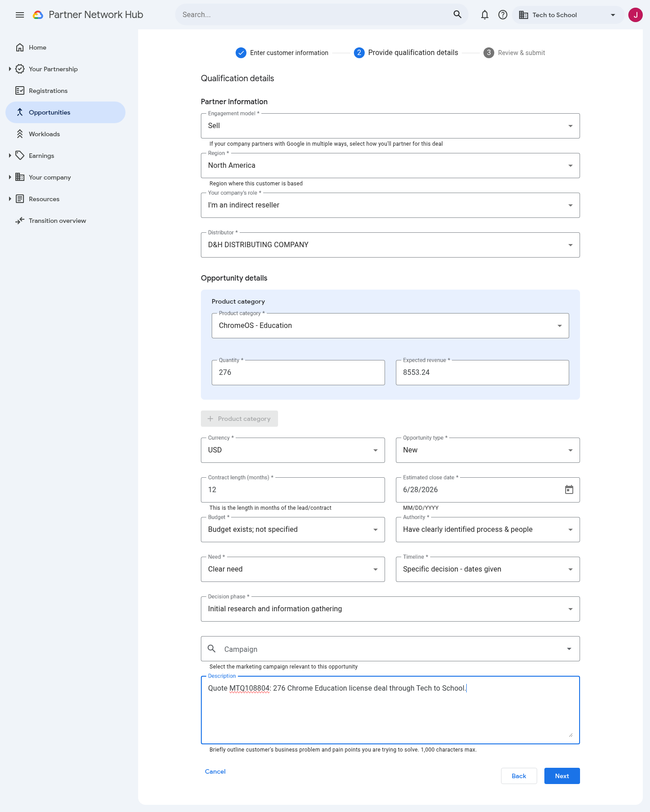Expand the Earnings sidebar section
This screenshot has width=650, height=812.
click(10, 156)
